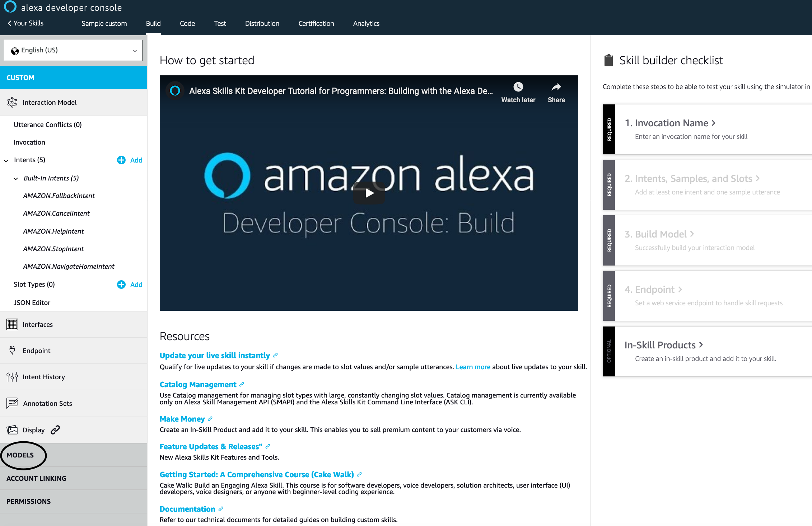Viewport: 812px width, 526px height.
Task: Open Invocation Name checklist step
Action: [670, 123]
